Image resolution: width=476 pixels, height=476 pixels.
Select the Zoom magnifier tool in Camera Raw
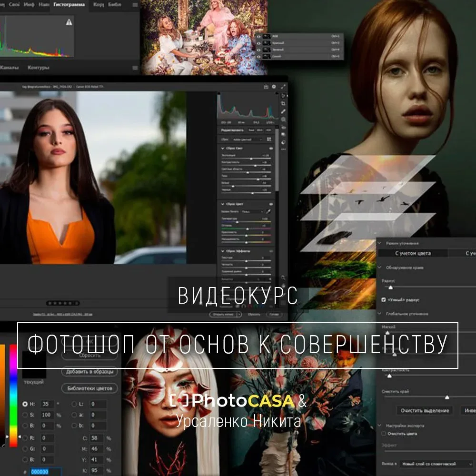point(283,278)
